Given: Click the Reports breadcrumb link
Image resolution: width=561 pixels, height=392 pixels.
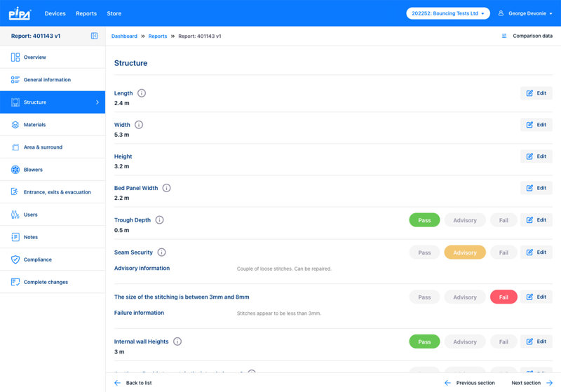Looking at the screenshot, I should [158, 36].
